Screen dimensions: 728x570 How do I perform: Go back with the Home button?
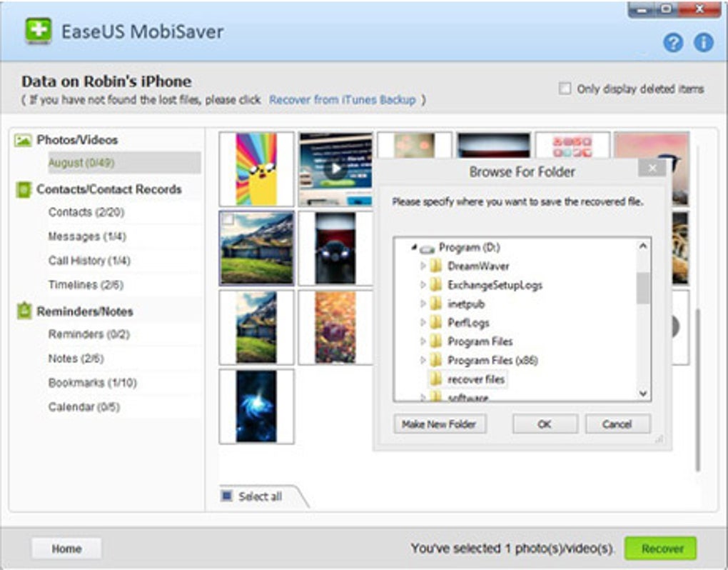tap(66, 549)
